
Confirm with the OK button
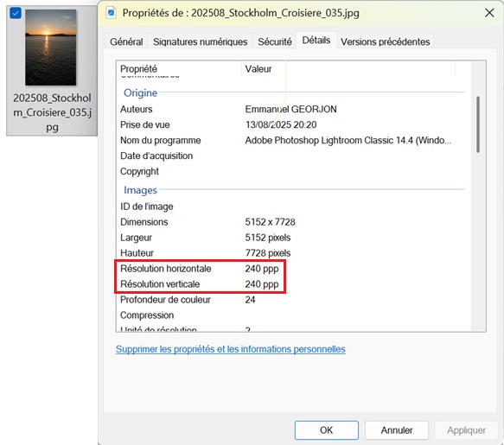click(x=326, y=430)
